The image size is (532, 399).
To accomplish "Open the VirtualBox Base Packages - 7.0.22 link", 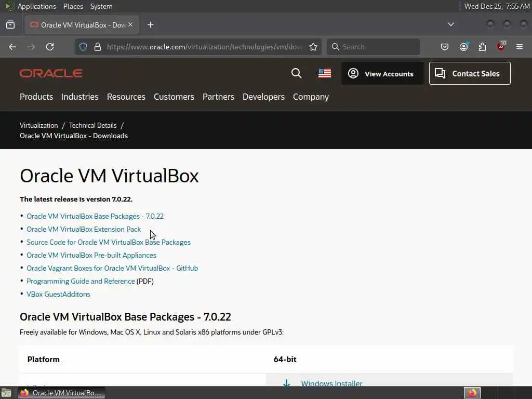I will pyautogui.click(x=95, y=216).
